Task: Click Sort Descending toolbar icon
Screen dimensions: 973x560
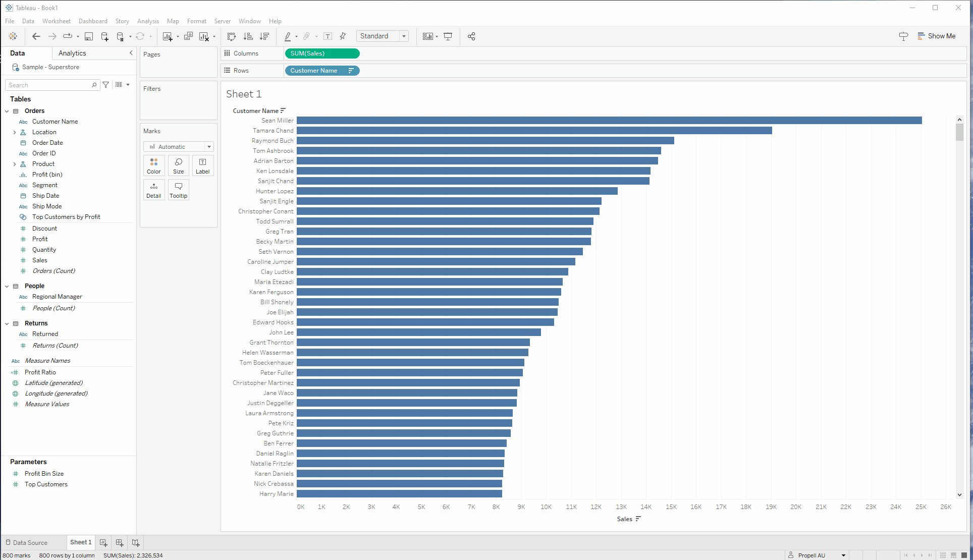Action: pos(264,36)
